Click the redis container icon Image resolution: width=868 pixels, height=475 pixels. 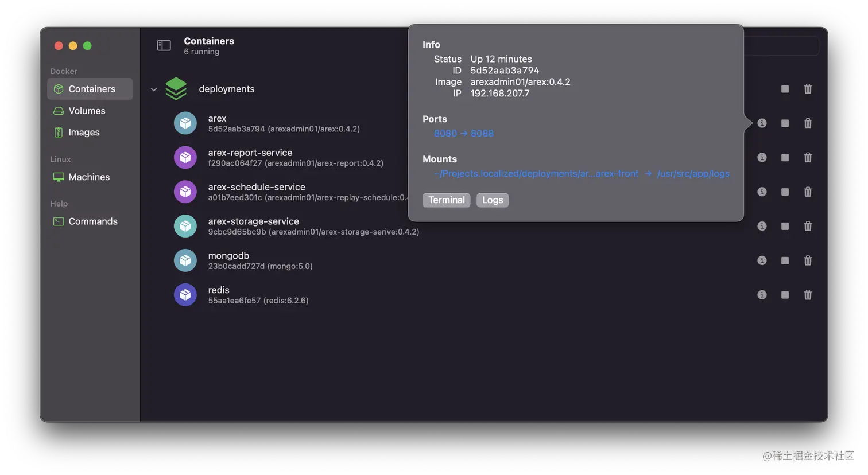tap(185, 295)
